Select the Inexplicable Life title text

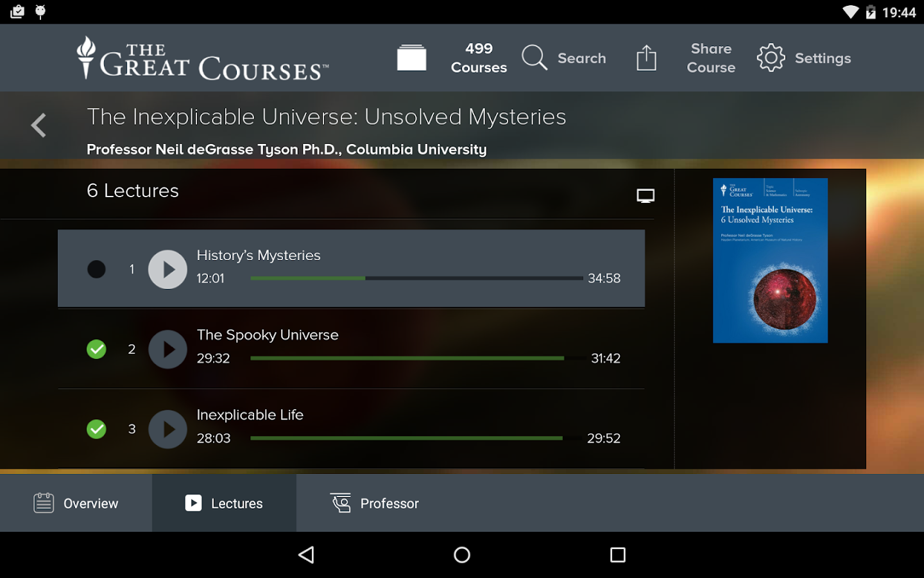coord(250,415)
